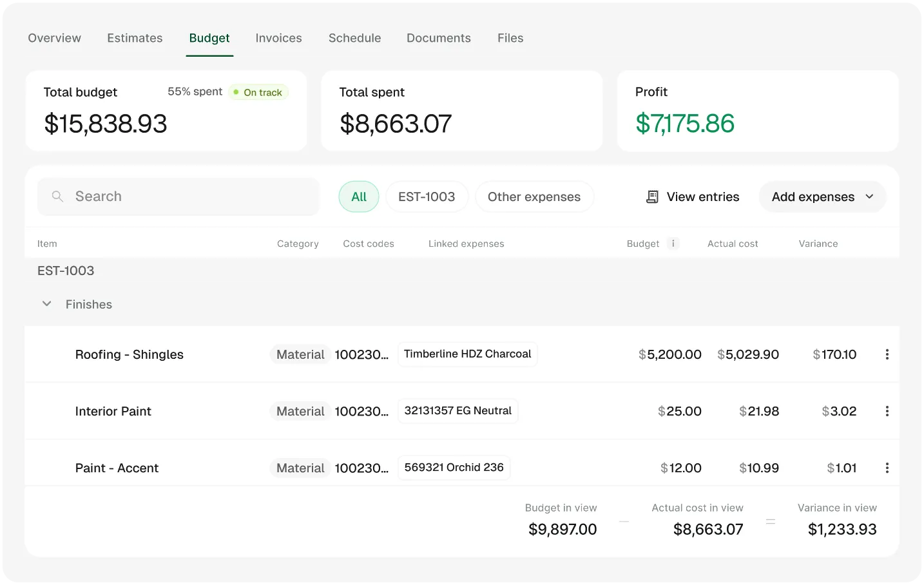Click the Roofing - Shingles item name
The image size is (924, 585).
tap(130, 354)
